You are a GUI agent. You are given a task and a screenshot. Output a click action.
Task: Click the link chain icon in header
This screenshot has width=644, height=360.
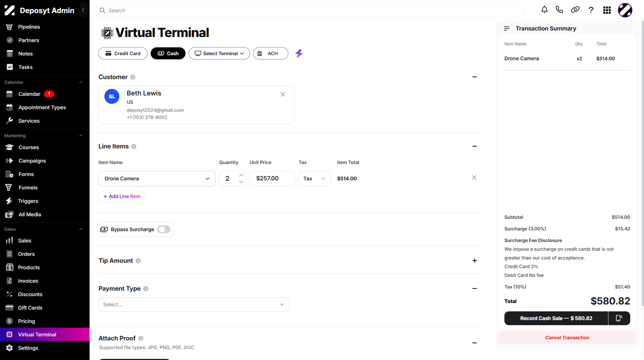tap(575, 10)
